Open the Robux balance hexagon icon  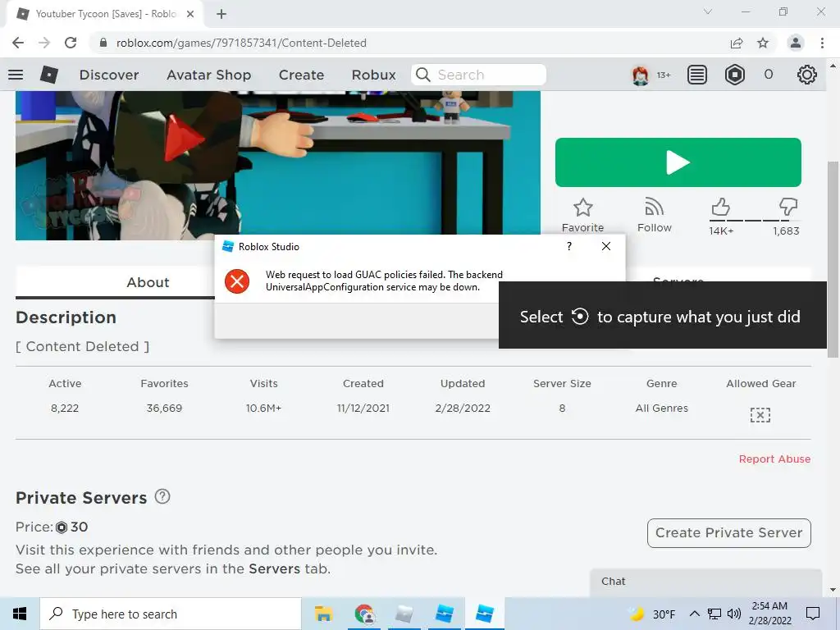734,75
